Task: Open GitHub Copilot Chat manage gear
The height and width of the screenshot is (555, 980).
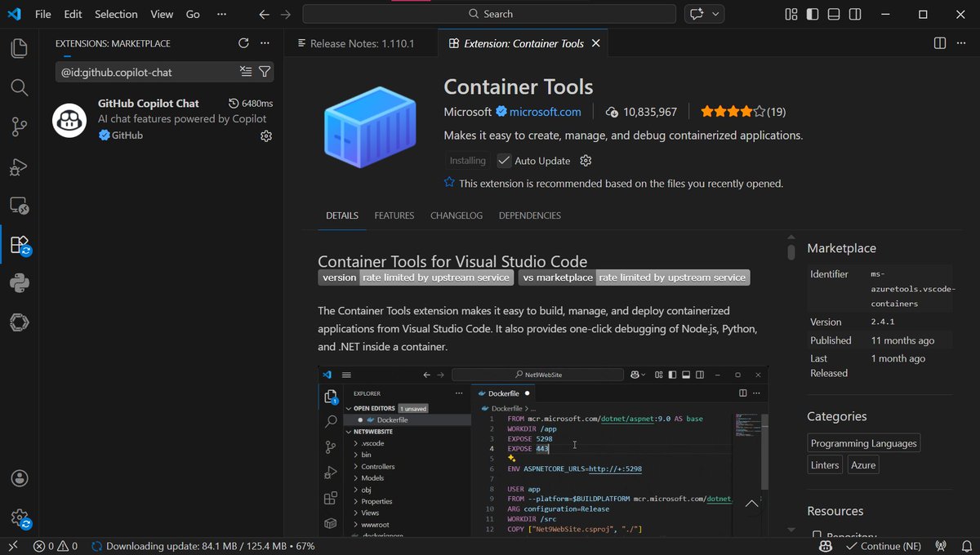Action: click(265, 136)
